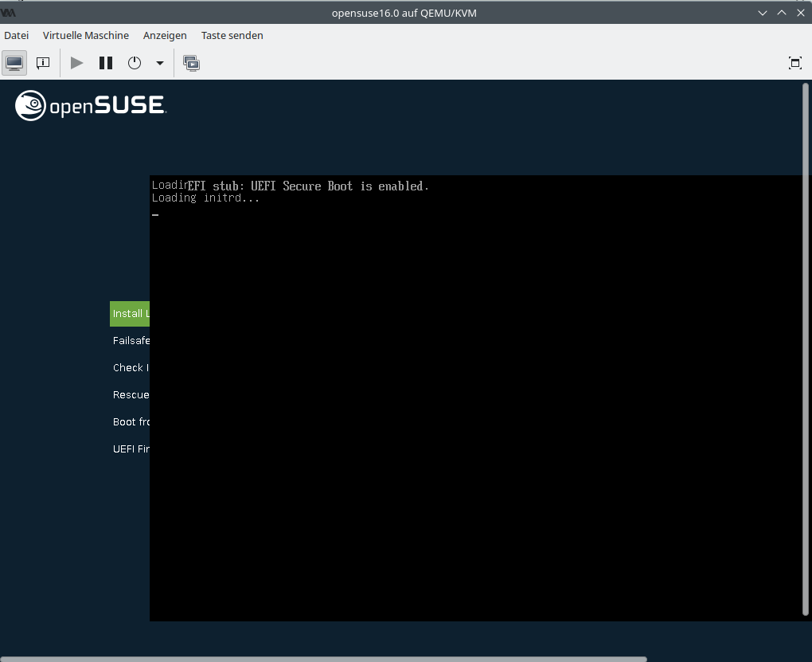Open the snapshots manager
Image resolution: width=812 pixels, height=662 pixels.
(191, 63)
